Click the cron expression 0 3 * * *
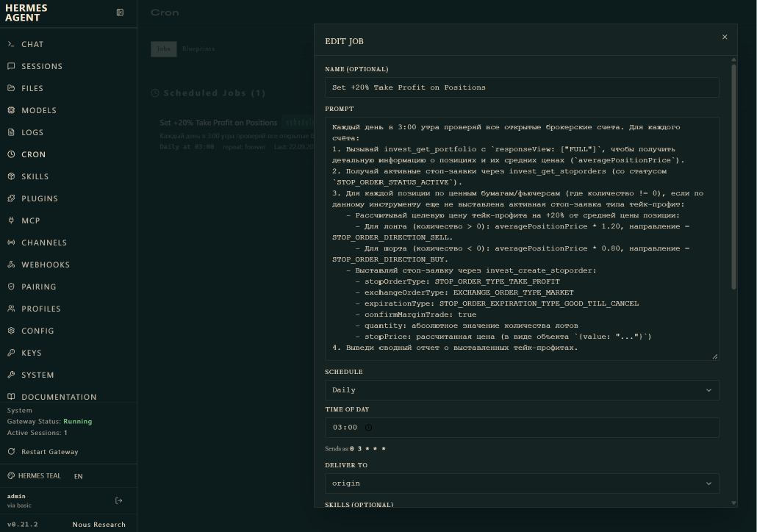This screenshot has height=532, width=757. [x=368, y=449]
